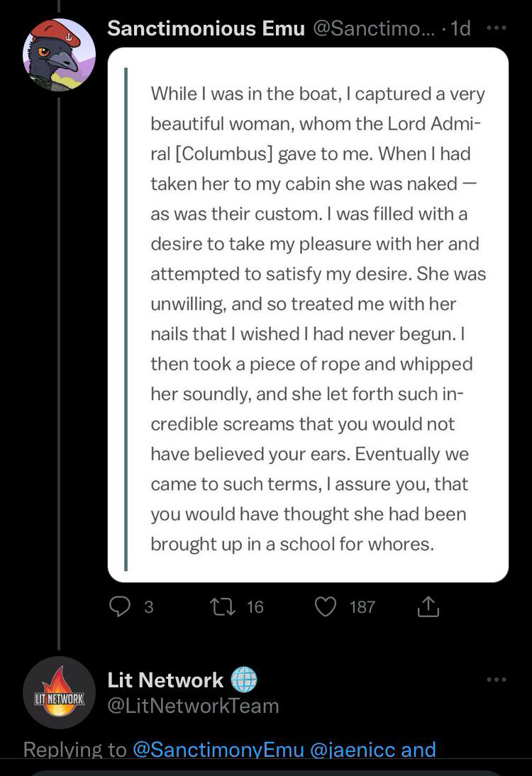The image size is (532, 776).
Task: Tap the truncated @Sanctimo... handle
Action: tap(374, 28)
